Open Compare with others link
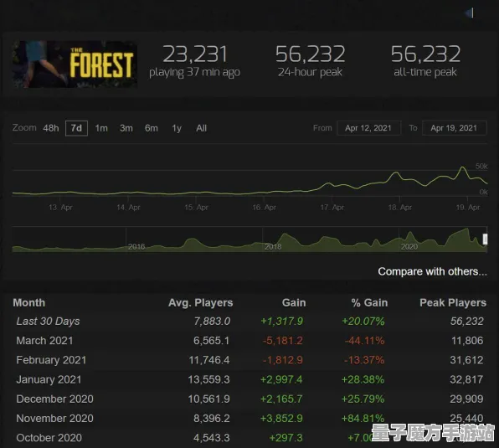 click(432, 271)
